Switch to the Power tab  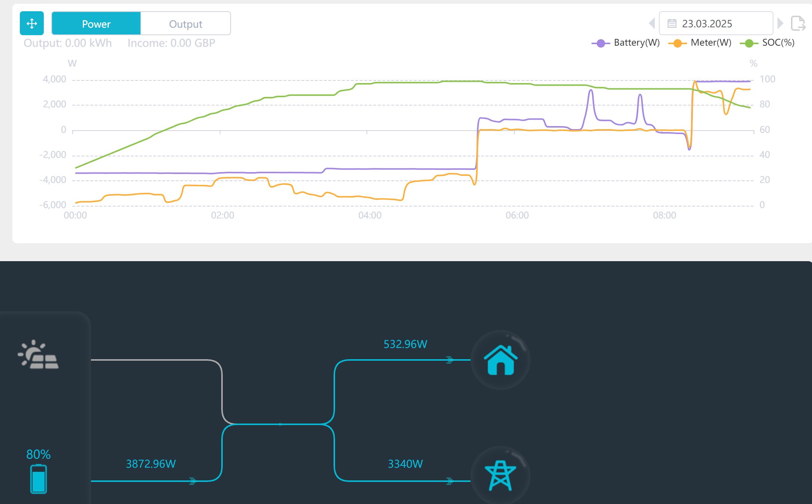click(96, 24)
